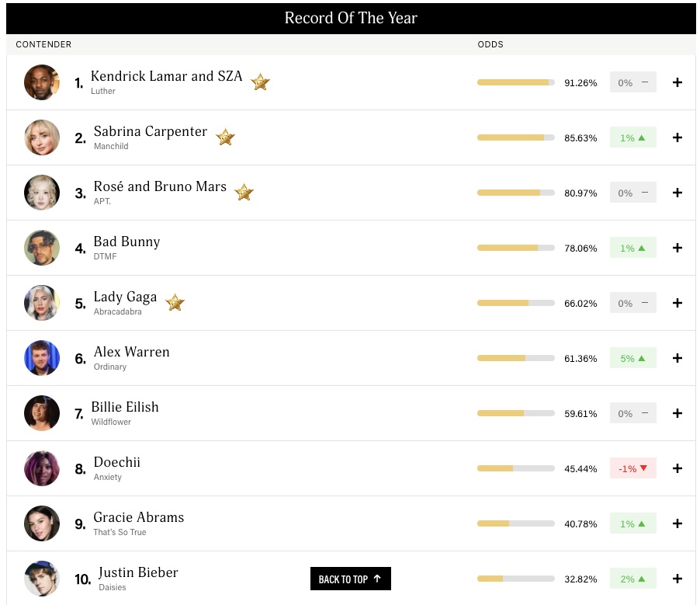
Task: Open the Sabrina Carpenter contender name link
Action: coord(151,131)
